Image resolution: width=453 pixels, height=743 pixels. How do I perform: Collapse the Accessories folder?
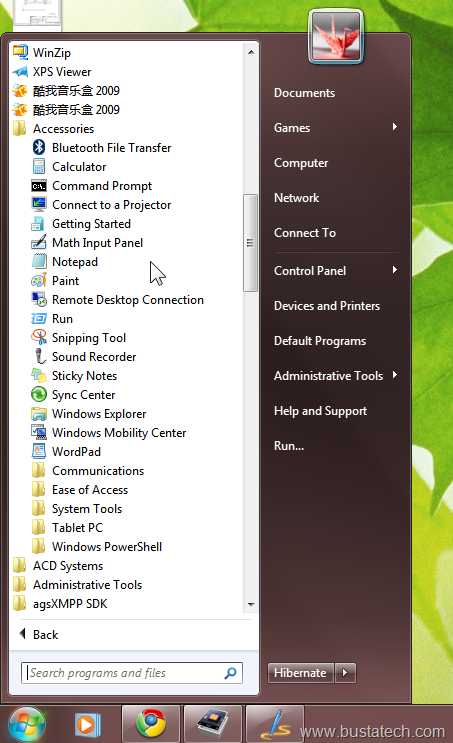(63, 129)
